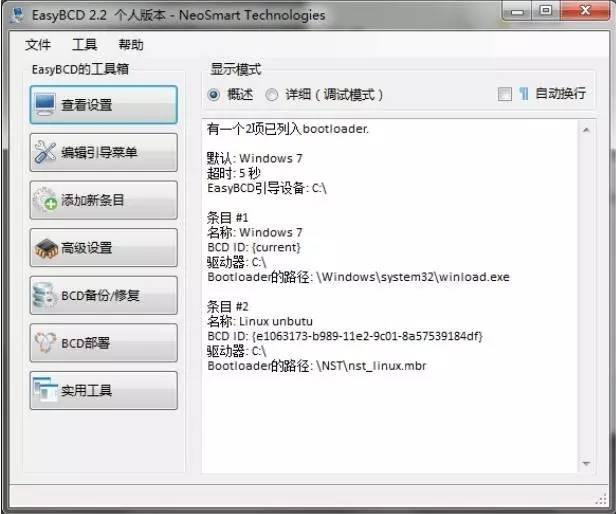This screenshot has width=616, height=514.
Task: Click the database icon on BCD备份/修复
Action: tap(44, 296)
